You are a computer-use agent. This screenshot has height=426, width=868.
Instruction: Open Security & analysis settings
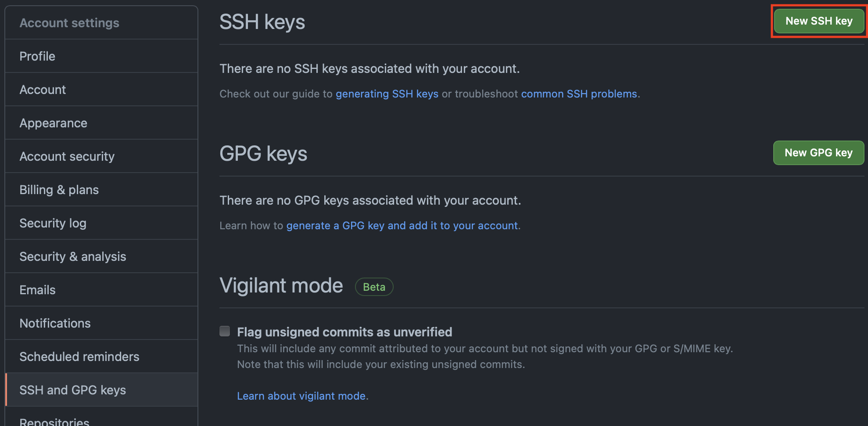[x=101, y=256]
